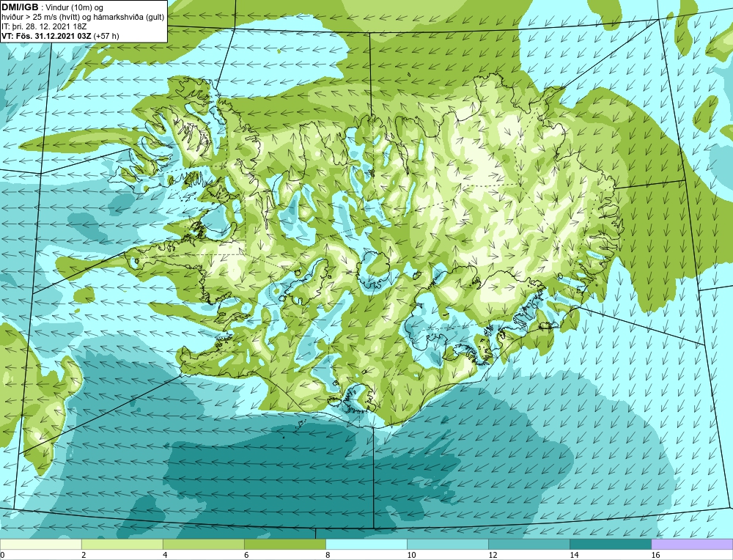Click the 6–8 m/s dark green legend swatch
Viewport: 733px width, 560px height.
point(284,544)
